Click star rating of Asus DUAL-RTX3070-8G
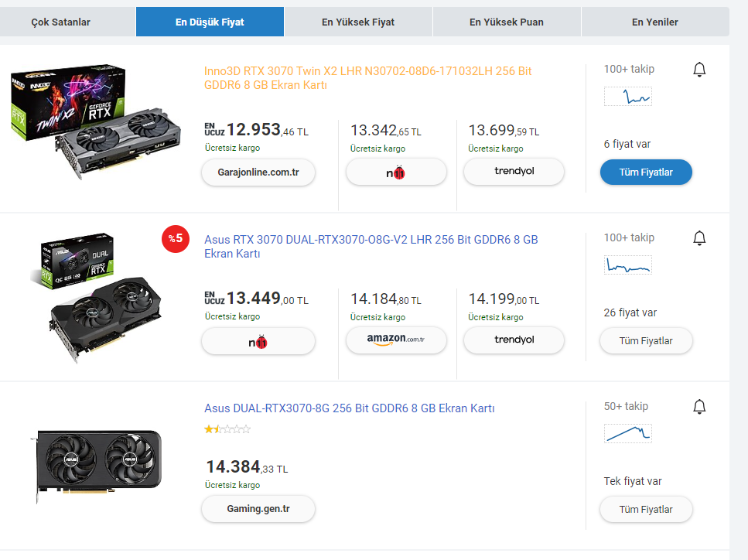The height and width of the screenshot is (560, 748). (227, 429)
